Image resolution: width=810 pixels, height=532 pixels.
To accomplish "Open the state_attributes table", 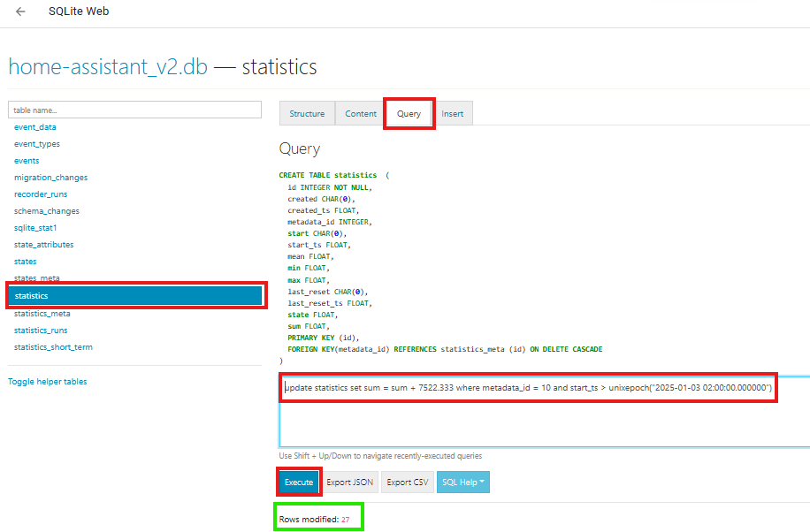I will point(44,245).
